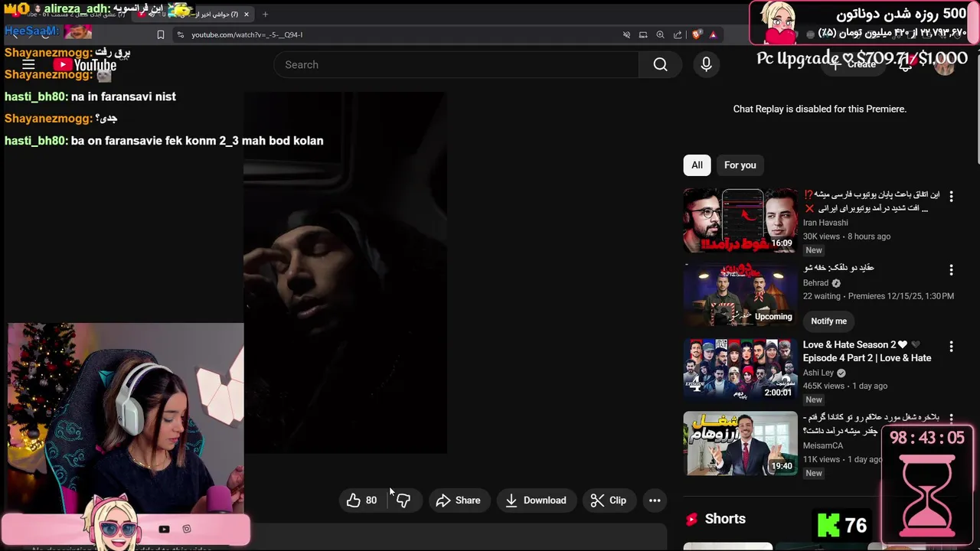Click the Shorts section heading
Viewport: 980px width, 551px height.
pyautogui.click(x=725, y=519)
